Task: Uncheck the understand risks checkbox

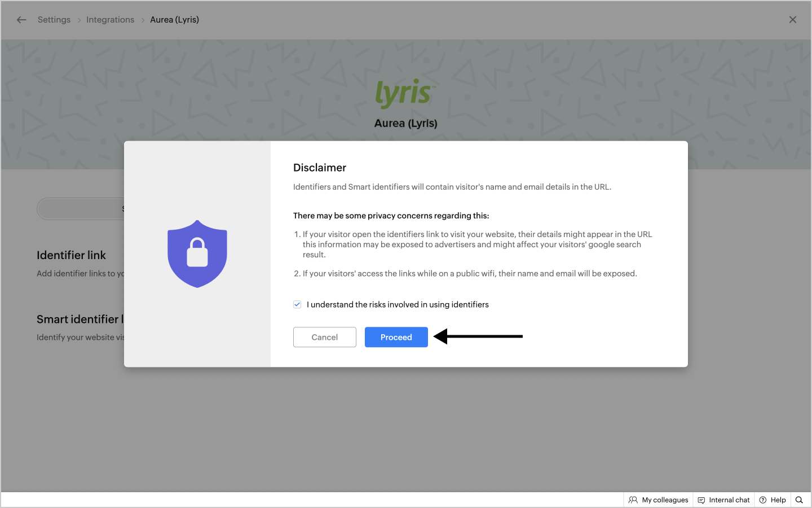Action: coord(297,304)
